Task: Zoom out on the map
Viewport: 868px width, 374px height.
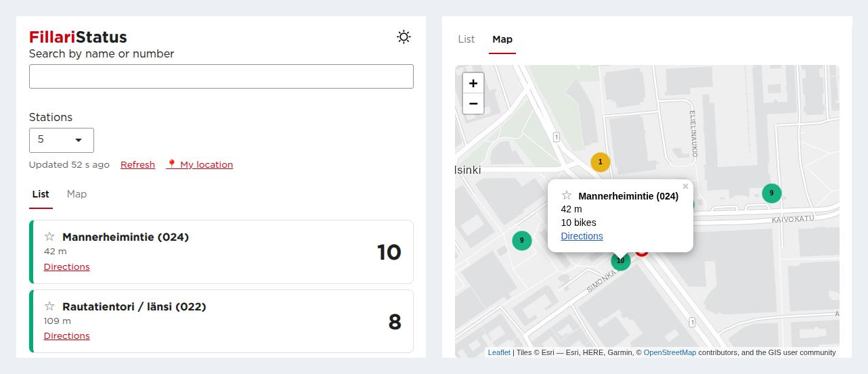Action: pyautogui.click(x=473, y=103)
